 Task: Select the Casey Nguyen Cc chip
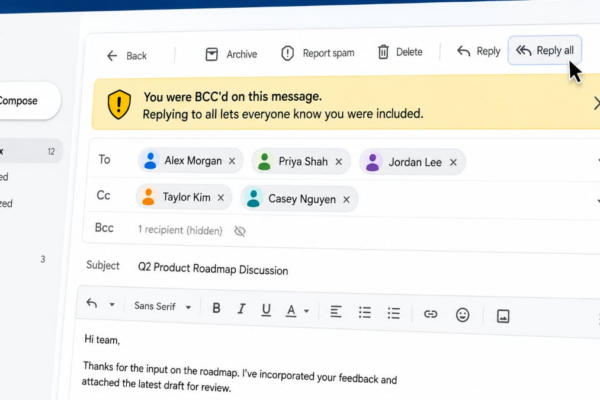[x=299, y=199]
